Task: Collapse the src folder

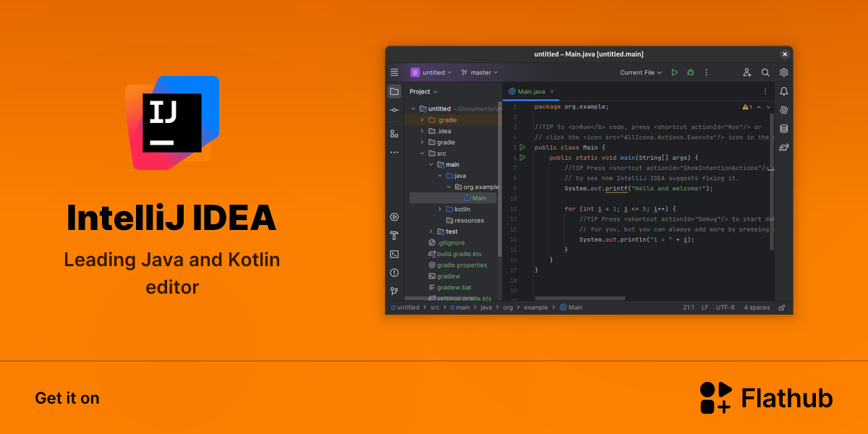Action: [x=422, y=153]
